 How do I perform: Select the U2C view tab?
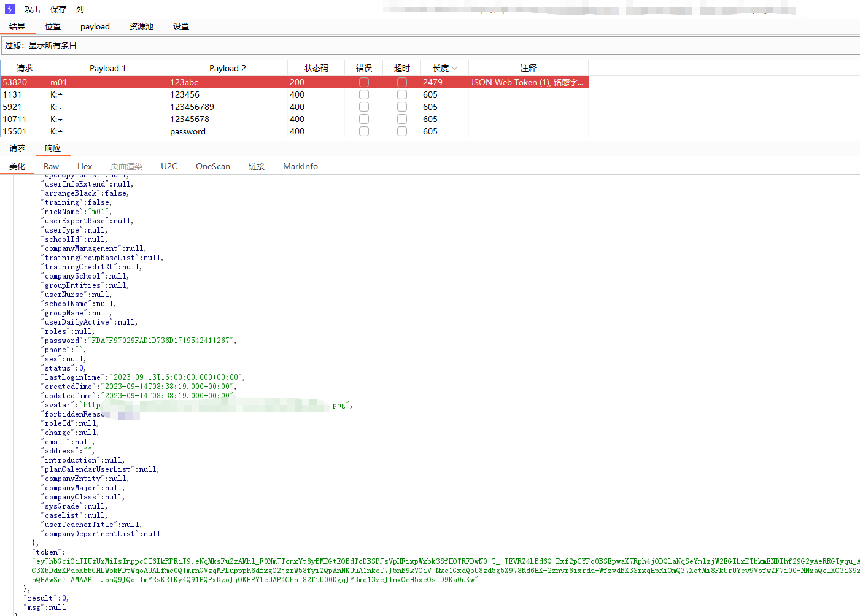tap(169, 166)
